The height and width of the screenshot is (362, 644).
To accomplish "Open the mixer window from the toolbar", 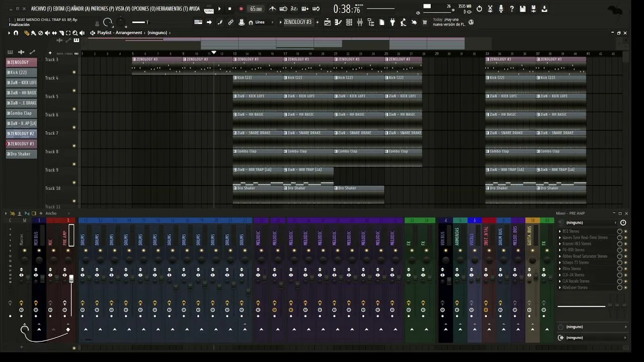I will click(x=360, y=22).
